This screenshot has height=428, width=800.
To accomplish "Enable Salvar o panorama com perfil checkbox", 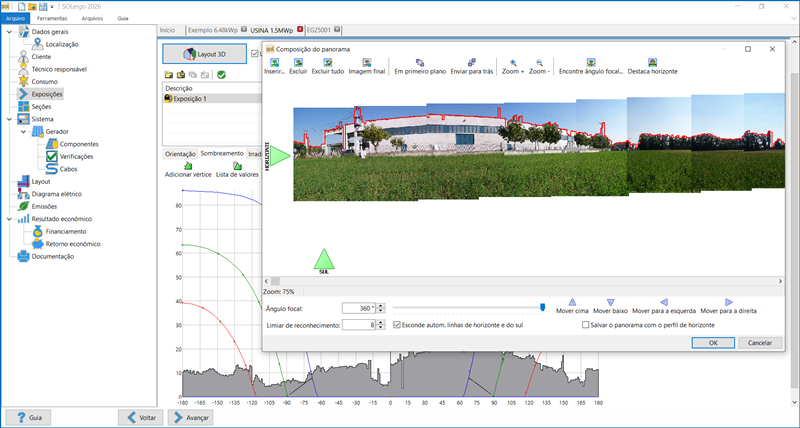I will tap(586, 325).
